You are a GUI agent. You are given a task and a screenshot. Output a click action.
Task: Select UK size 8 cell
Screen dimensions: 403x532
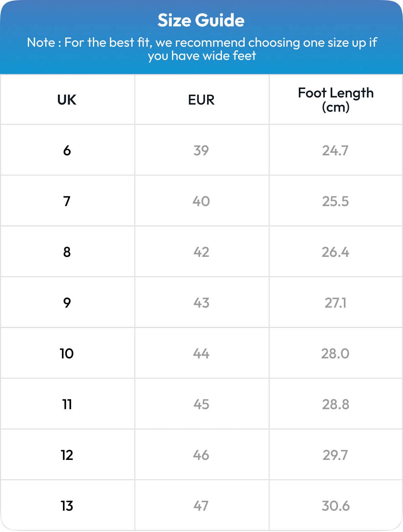tap(67, 252)
